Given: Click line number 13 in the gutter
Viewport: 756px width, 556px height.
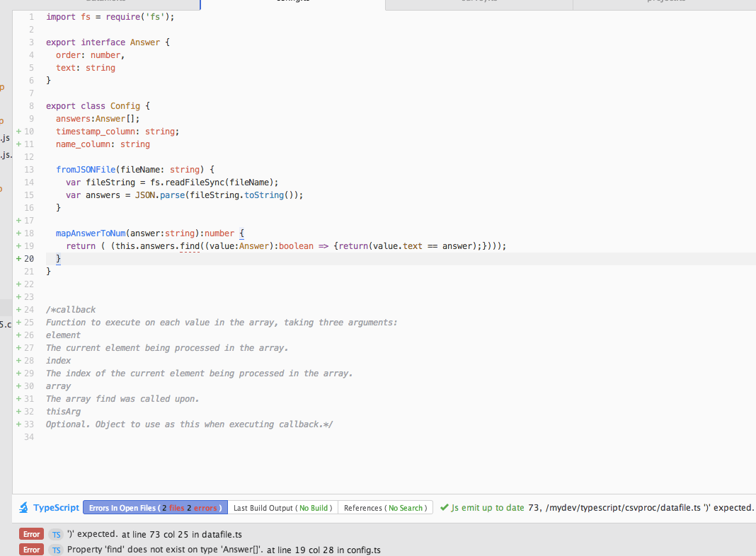Looking at the screenshot, I should 29,170.
